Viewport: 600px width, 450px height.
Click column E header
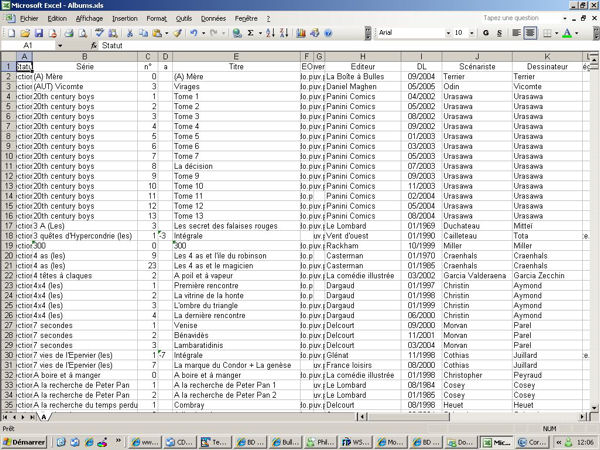[236, 57]
